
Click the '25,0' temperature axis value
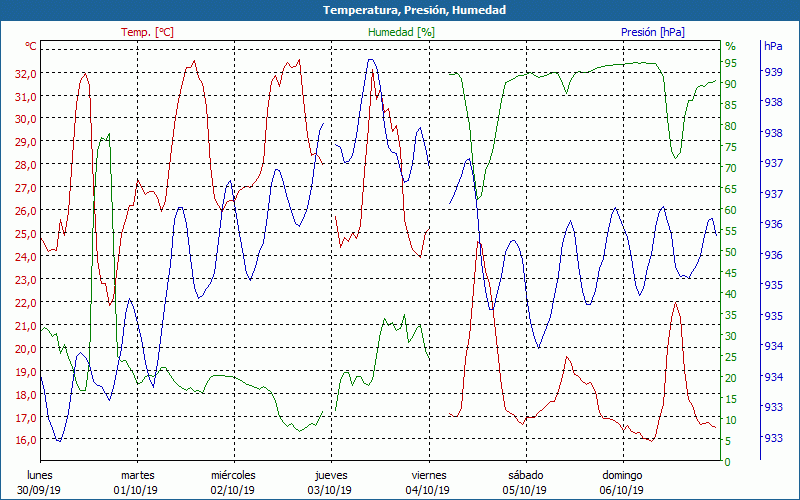[x=26, y=234]
